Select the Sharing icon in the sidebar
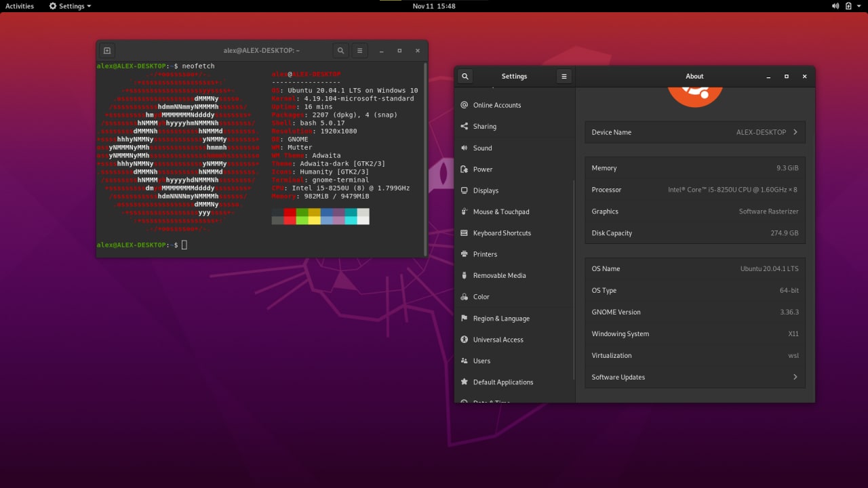Screen dimensions: 868x488 click(465, 126)
